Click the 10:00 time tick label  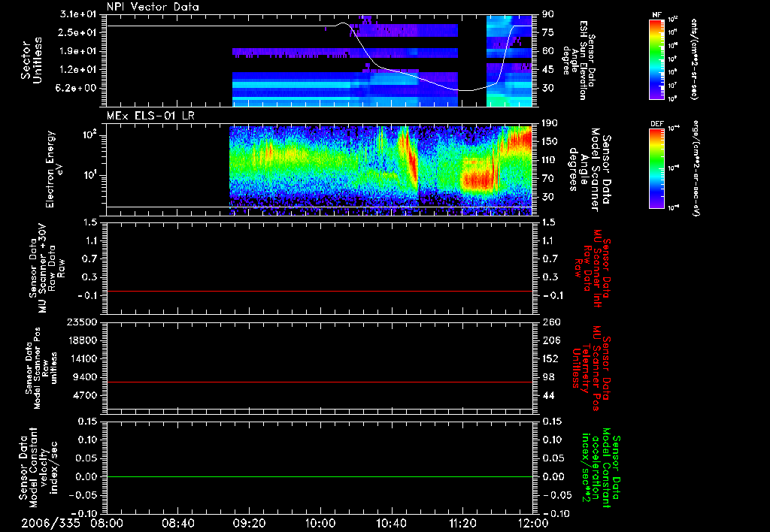coord(320,523)
